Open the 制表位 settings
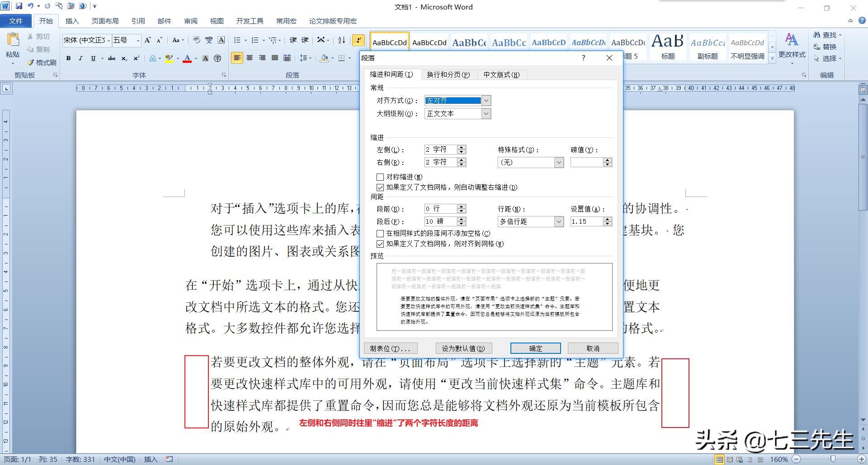The width and height of the screenshot is (868, 465). pos(390,348)
